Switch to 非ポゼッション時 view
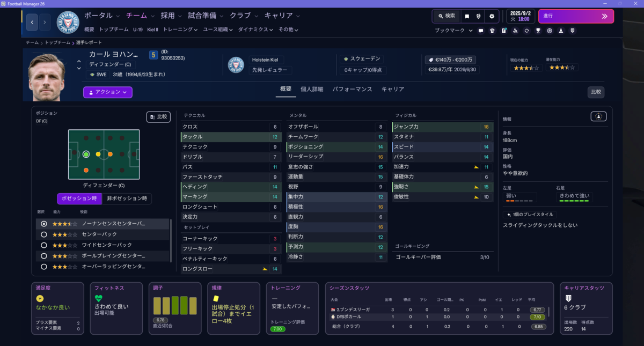The image size is (644, 346). (126, 198)
